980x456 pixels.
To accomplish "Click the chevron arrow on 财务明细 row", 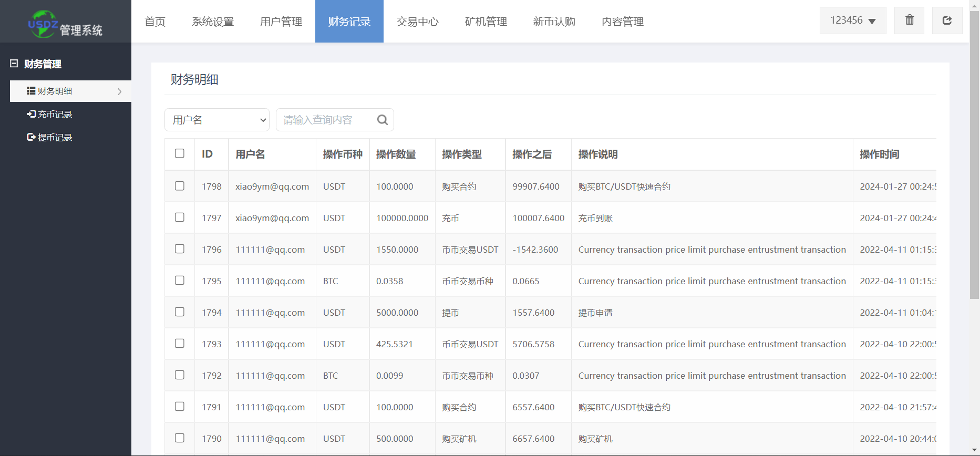I will [x=120, y=91].
